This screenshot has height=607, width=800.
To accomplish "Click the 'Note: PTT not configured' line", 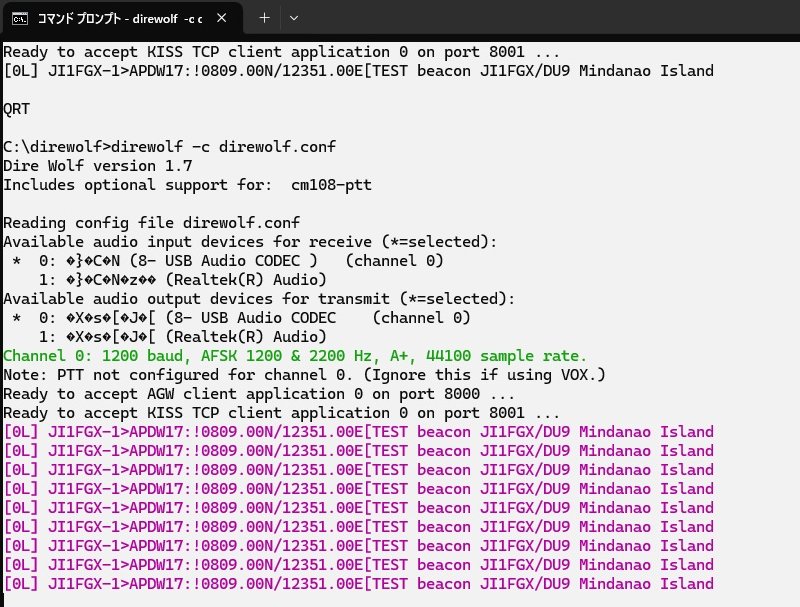I will pyautogui.click(x=300, y=375).
